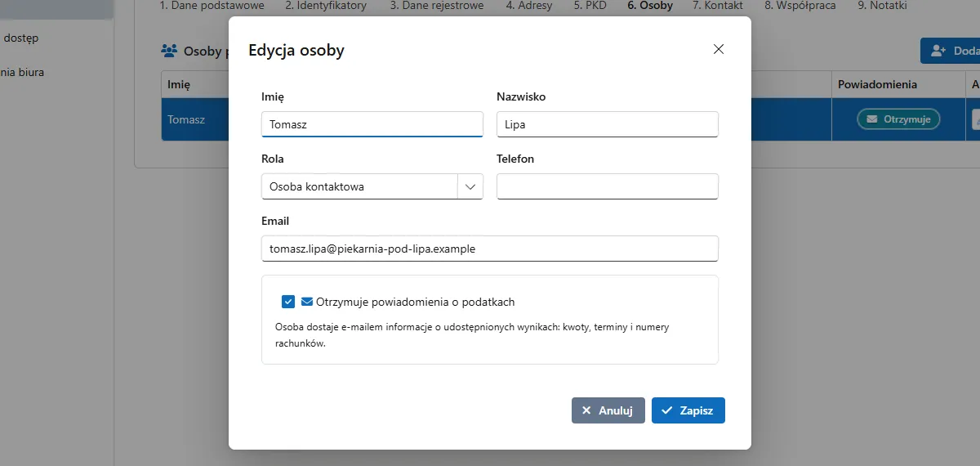The width and height of the screenshot is (980, 466).
Task: Select the 5. PKD tab
Action: point(590,6)
